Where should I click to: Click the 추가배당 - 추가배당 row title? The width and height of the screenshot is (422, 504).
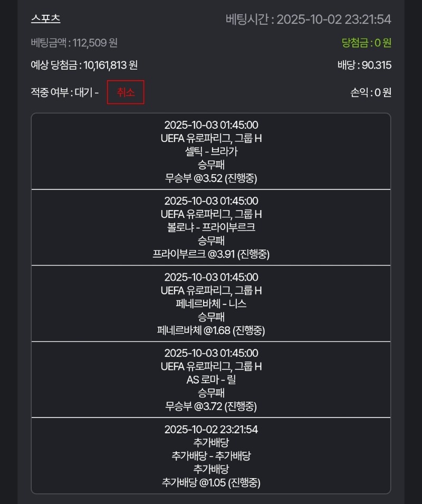[x=211, y=456]
